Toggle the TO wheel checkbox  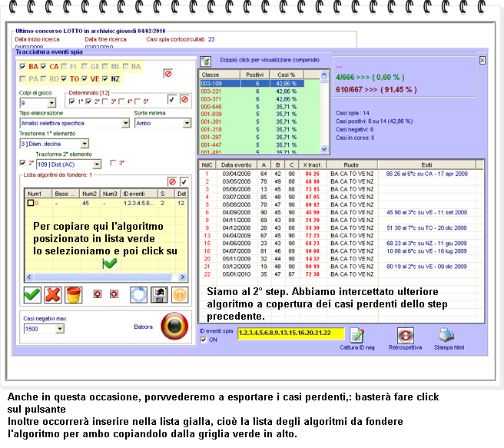(x=64, y=78)
